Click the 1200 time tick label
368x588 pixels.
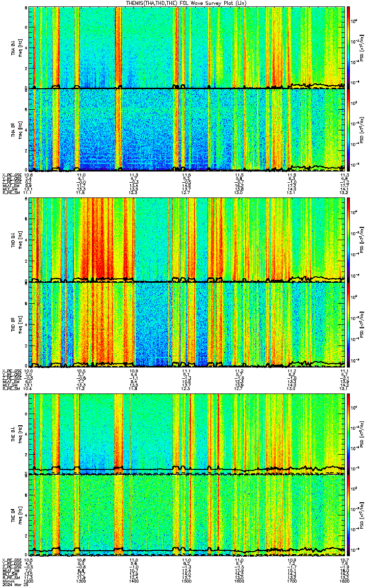pos(29,581)
